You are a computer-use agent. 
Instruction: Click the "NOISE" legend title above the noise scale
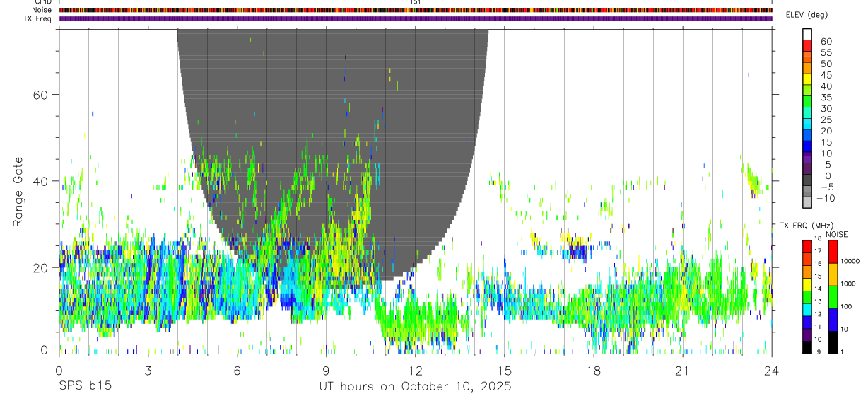pyautogui.click(x=836, y=234)
